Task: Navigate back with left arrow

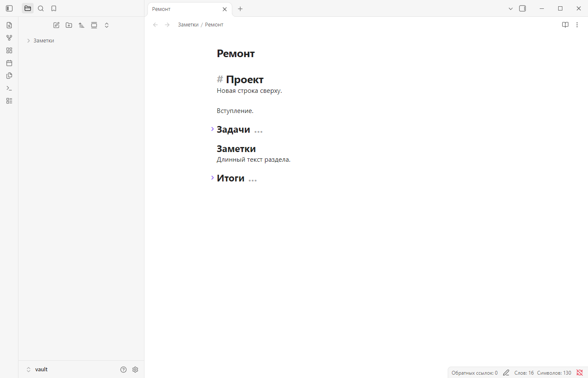Action: 155,25
